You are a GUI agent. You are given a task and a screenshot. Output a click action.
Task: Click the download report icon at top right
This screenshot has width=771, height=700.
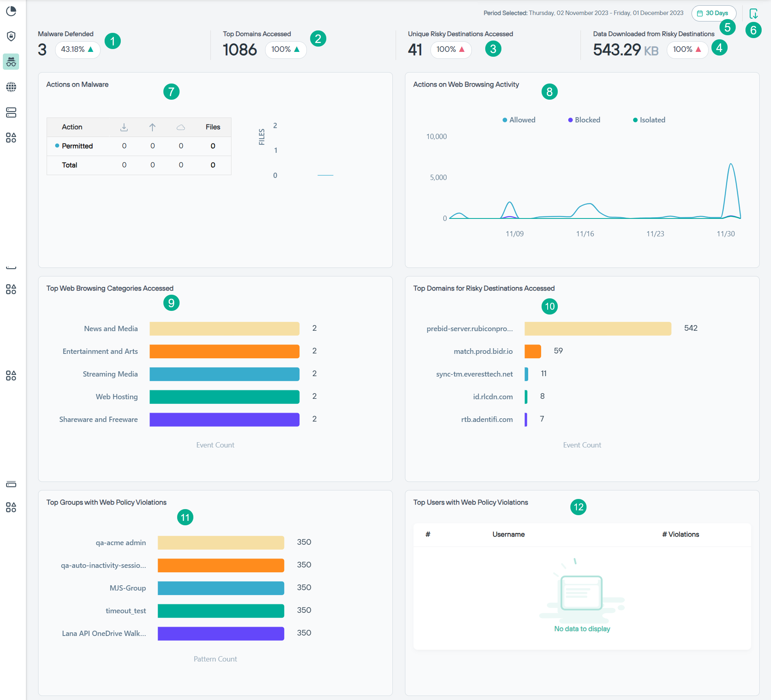click(753, 14)
